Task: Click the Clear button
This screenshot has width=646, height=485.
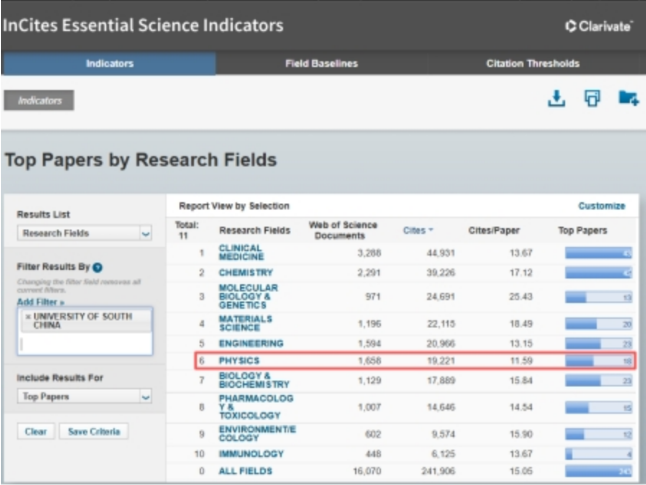Action: coord(36,431)
